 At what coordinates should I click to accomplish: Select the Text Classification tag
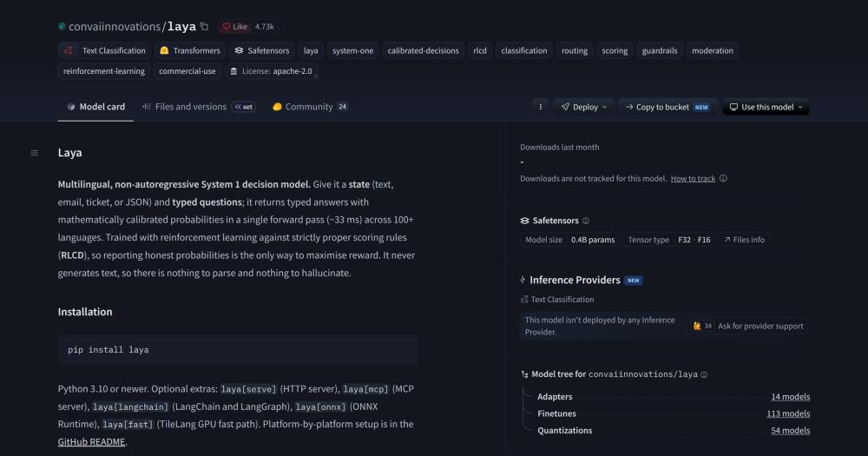coord(104,50)
